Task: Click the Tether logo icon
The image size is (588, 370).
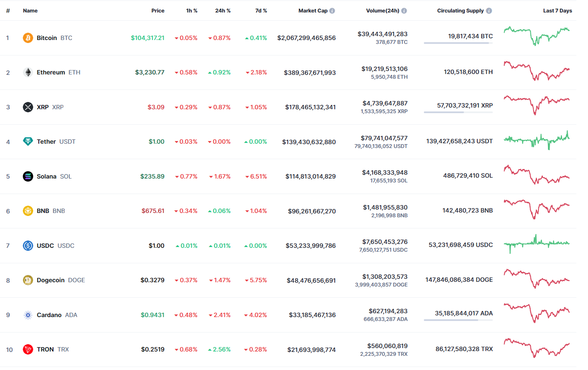Action: coord(28,142)
